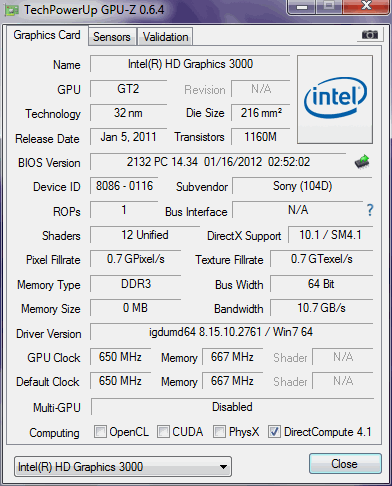
Task: Click the Intel vendor logo
Action: pyautogui.click(x=335, y=99)
